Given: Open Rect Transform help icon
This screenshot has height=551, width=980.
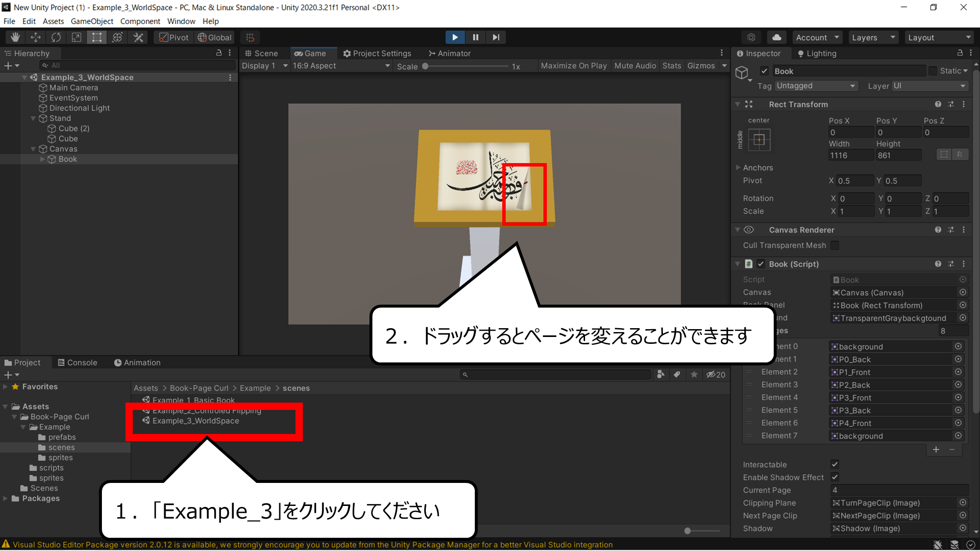Looking at the screenshot, I should coord(938,104).
